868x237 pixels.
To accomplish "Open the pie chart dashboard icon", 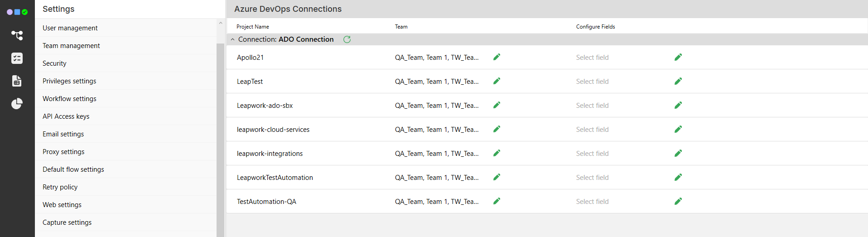I will click(17, 104).
